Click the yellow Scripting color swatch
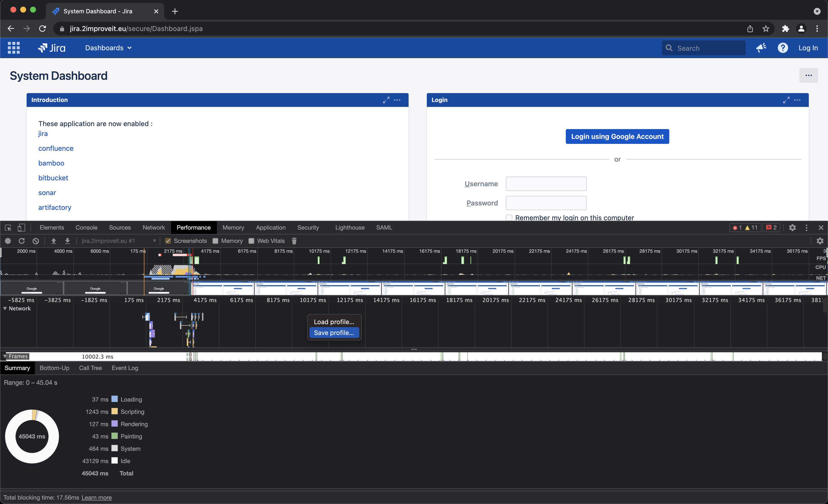 click(x=115, y=412)
